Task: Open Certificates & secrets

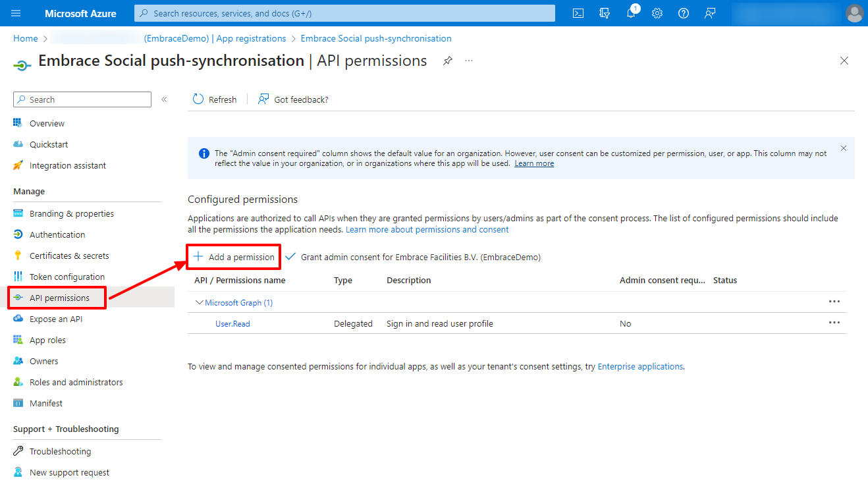Action: (x=69, y=256)
